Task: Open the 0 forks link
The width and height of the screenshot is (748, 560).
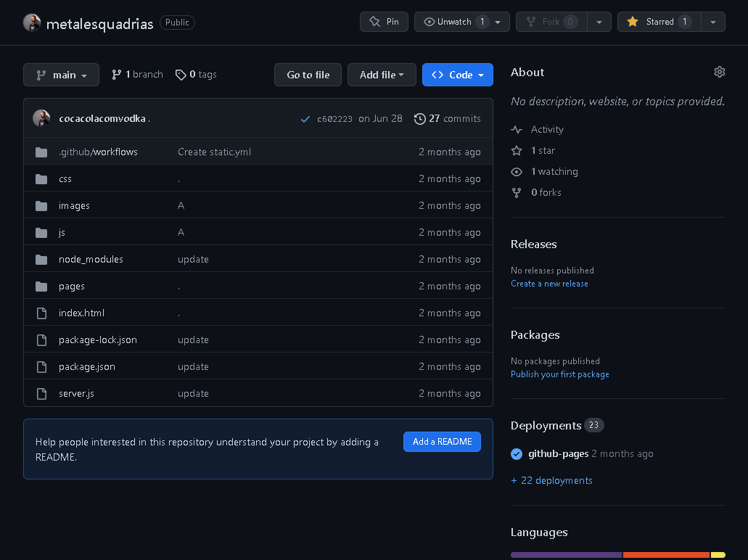Action: 546,192
